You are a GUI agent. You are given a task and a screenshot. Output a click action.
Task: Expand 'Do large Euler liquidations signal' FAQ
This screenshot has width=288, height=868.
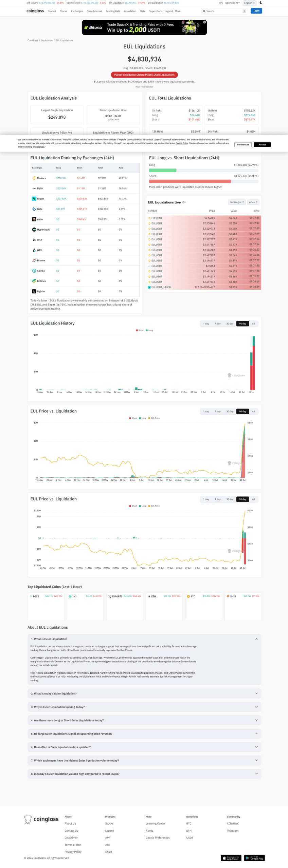point(144,734)
